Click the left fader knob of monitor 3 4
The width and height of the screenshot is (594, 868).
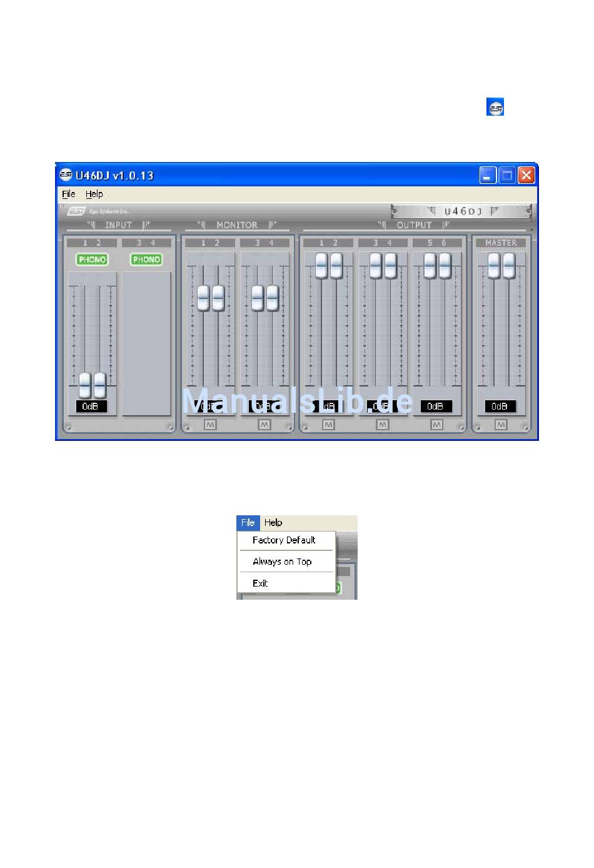pyautogui.click(x=257, y=298)
